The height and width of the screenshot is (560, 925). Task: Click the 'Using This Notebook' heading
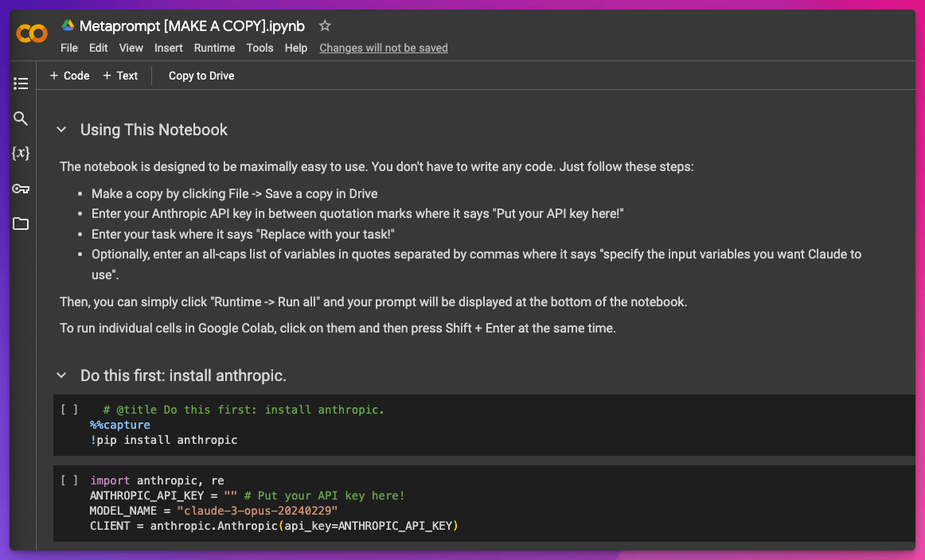(154, 130)
